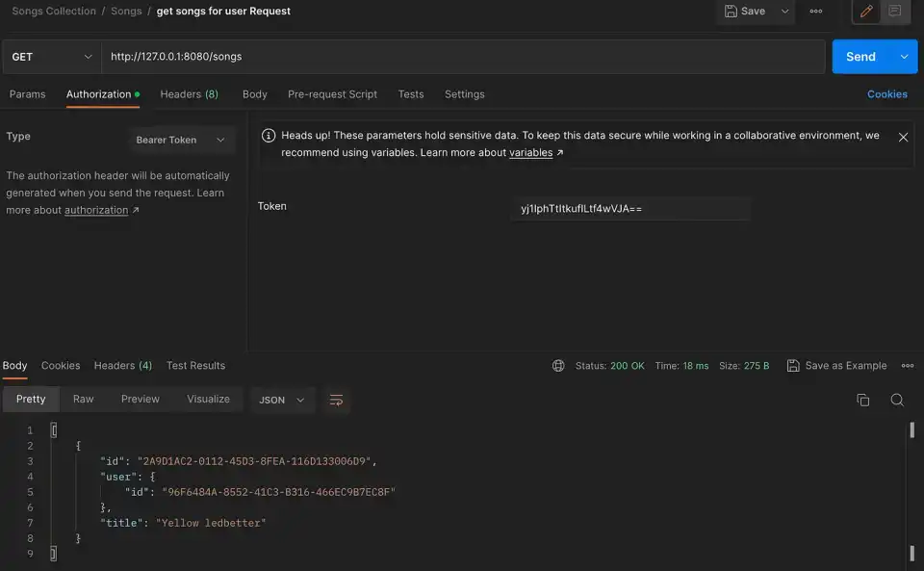Open the comments icon panel
This screenshot has height=571, width=924.
pos(895,12)
